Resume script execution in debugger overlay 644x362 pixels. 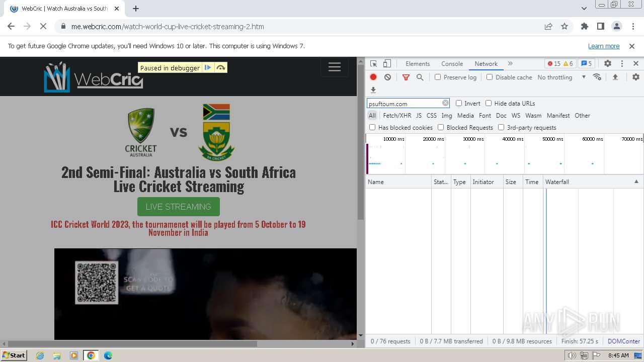tap(208, 68)
